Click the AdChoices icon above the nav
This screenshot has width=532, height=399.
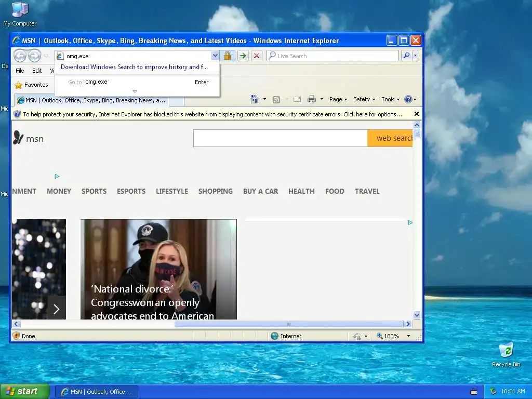[57, 176]
